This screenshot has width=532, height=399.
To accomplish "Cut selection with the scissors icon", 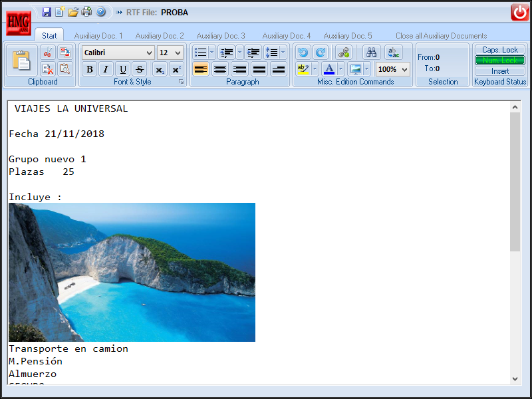I will pyautogui.click(x=48, y=53).
